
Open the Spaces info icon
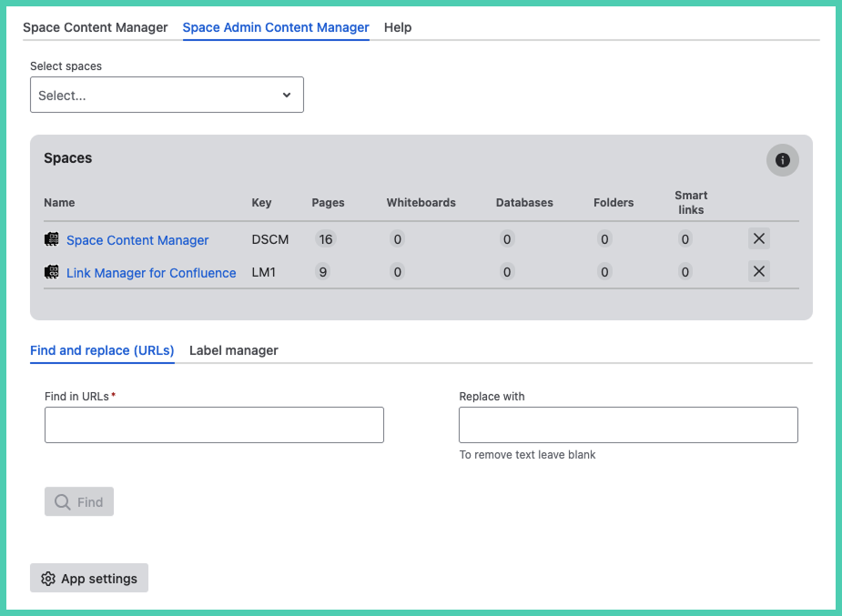[783, 160]
